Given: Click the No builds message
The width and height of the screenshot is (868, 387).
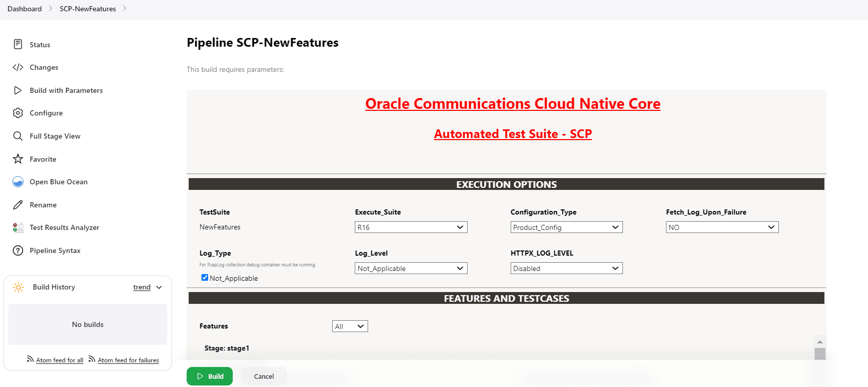Looking at the screenshot, I should 88,324.
